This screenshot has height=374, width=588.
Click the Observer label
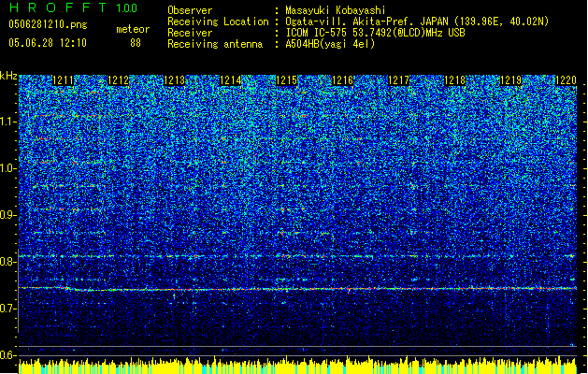tap(190, 10)
